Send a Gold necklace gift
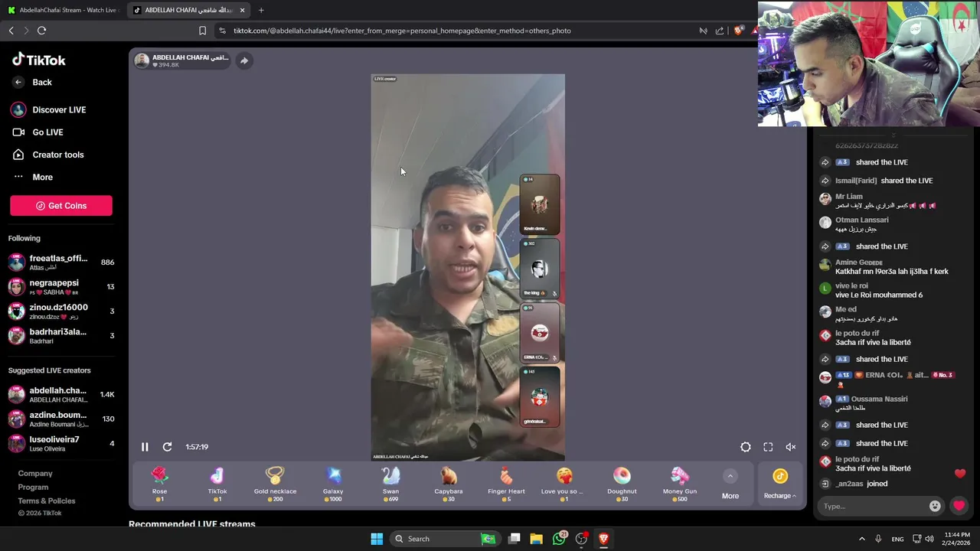The height and width of the screenshot is (551, 980). [x=275, y=484]
